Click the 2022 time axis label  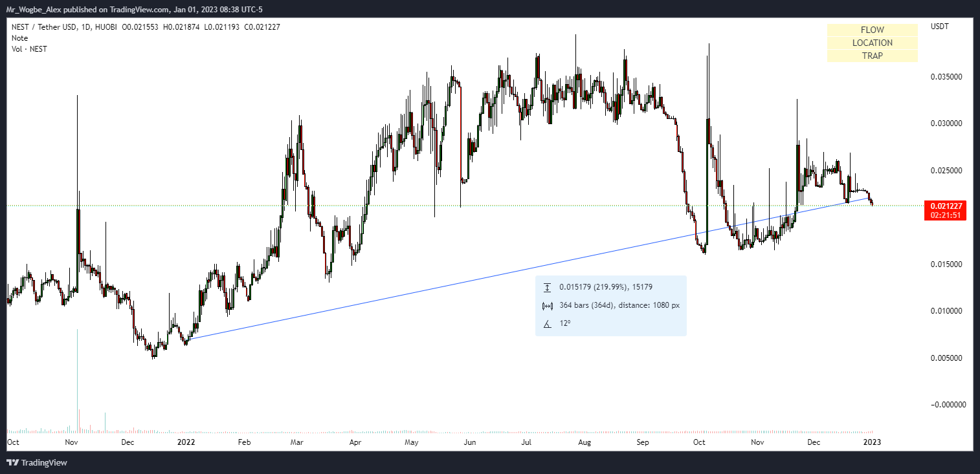tap(186, 443)
